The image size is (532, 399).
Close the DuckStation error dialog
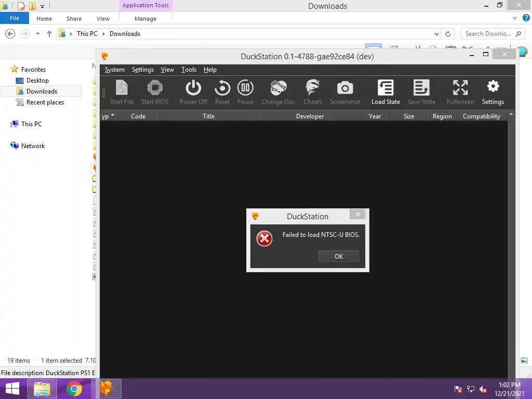[x=357, y=214]
